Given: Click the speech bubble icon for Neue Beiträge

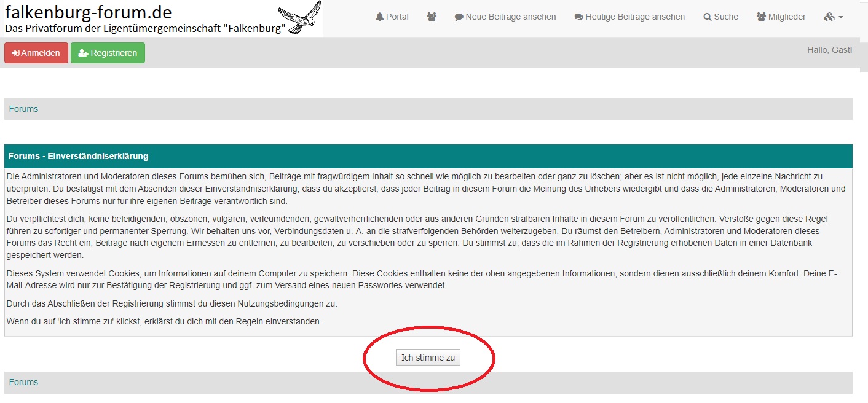Looking at the screenshot, I should pyautogui.click(x=459, y=17).
